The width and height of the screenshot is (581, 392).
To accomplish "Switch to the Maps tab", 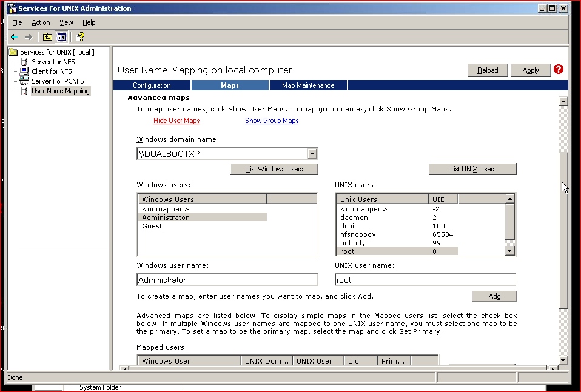I will click(x=230, y=85).
